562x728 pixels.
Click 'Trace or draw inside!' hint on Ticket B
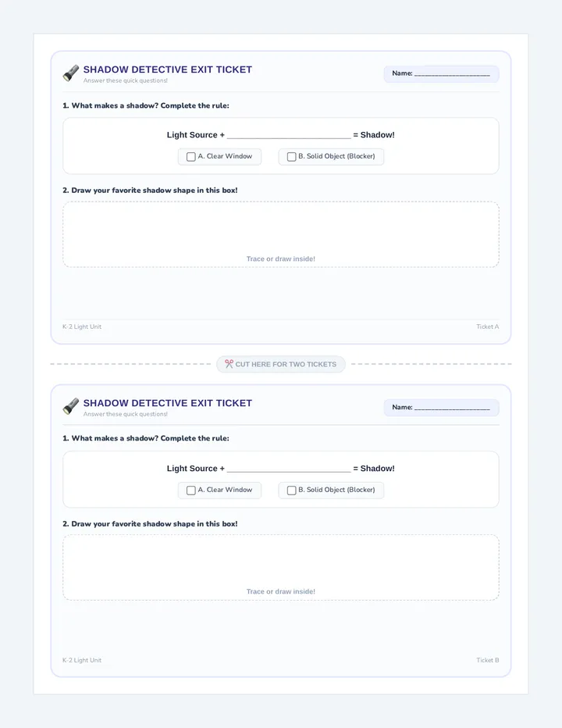281,591
